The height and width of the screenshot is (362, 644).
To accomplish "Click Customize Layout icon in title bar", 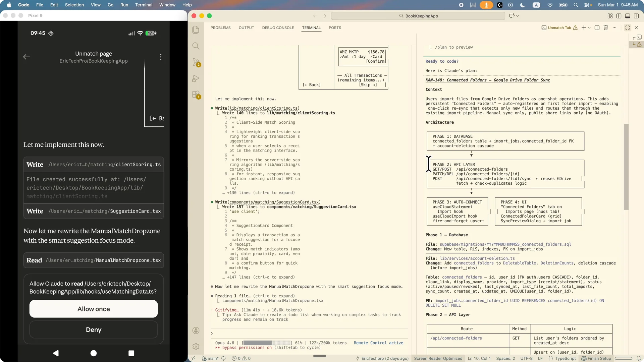I will [610, 16].
